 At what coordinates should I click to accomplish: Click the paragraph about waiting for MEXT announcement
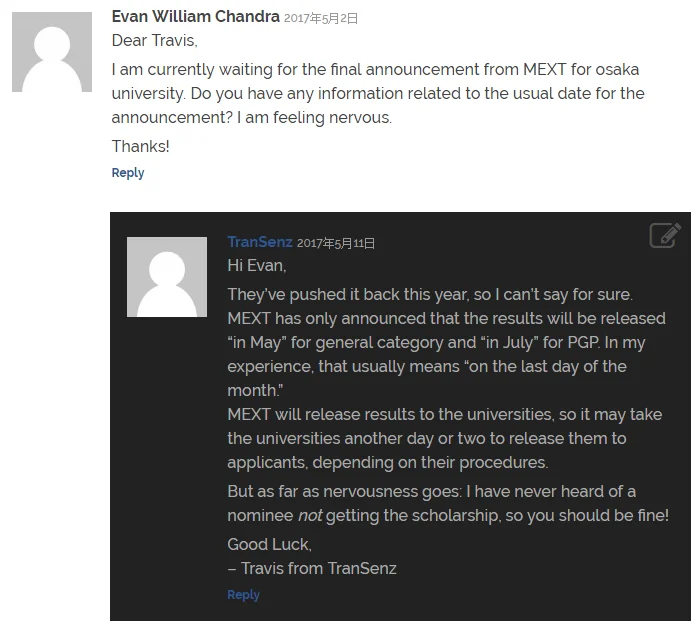[x=378, y=93]
